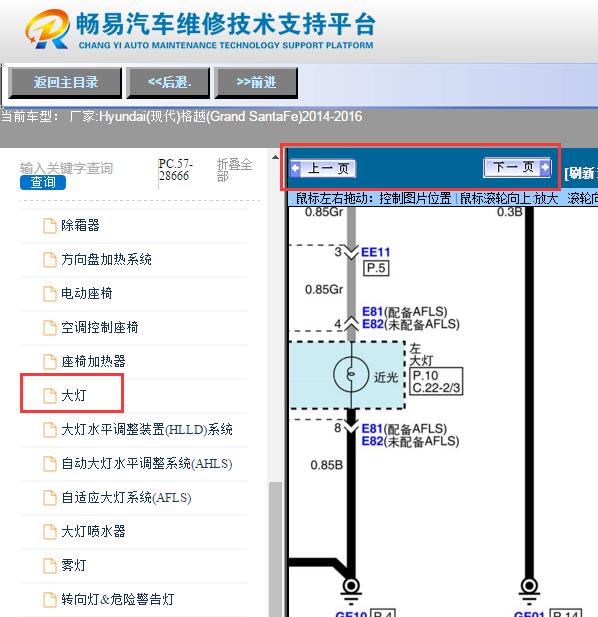
Task: Click the 查询 search button
Action: pyautogui.click(x=43, y=183)
